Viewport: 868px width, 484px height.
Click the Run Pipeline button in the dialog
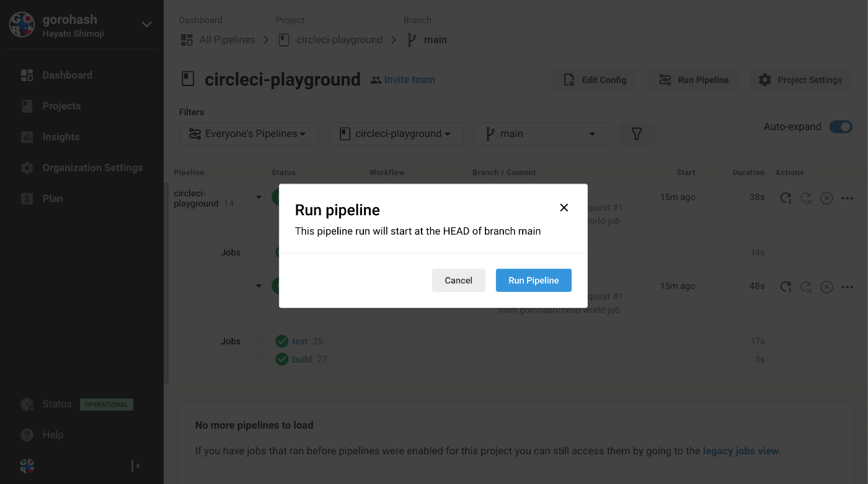click(x=533, y=280)
